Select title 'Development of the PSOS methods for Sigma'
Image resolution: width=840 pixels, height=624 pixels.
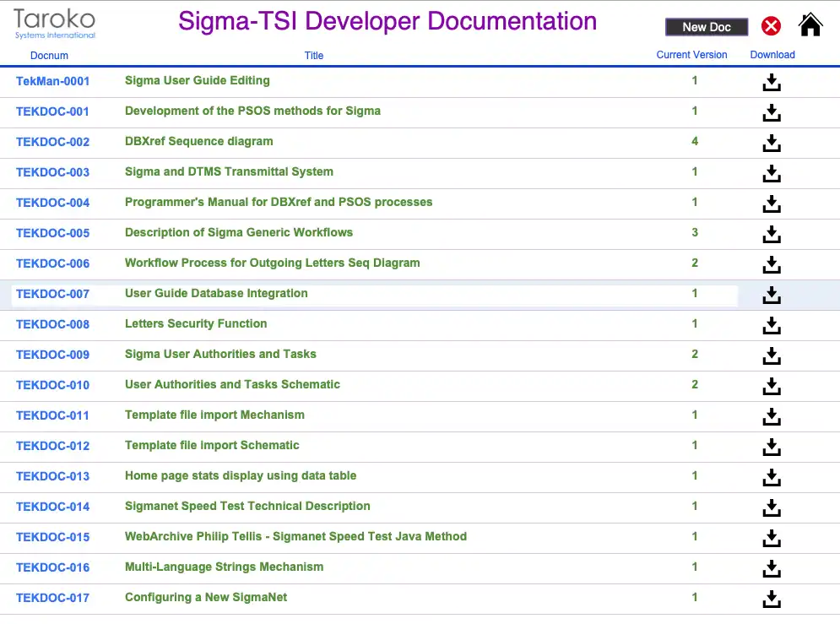click(253, 111)
